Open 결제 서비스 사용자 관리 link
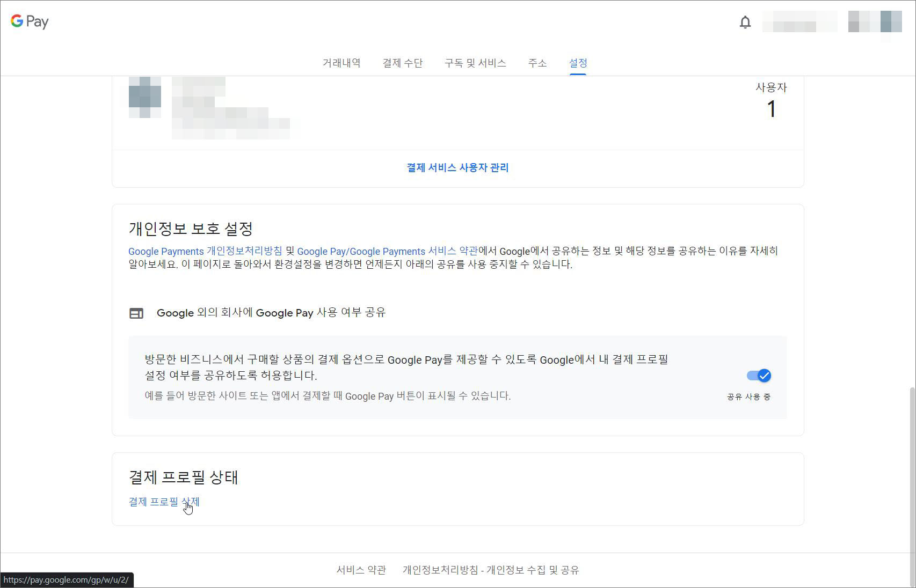This screenshot has height=588, width=916. click(457, 167)
